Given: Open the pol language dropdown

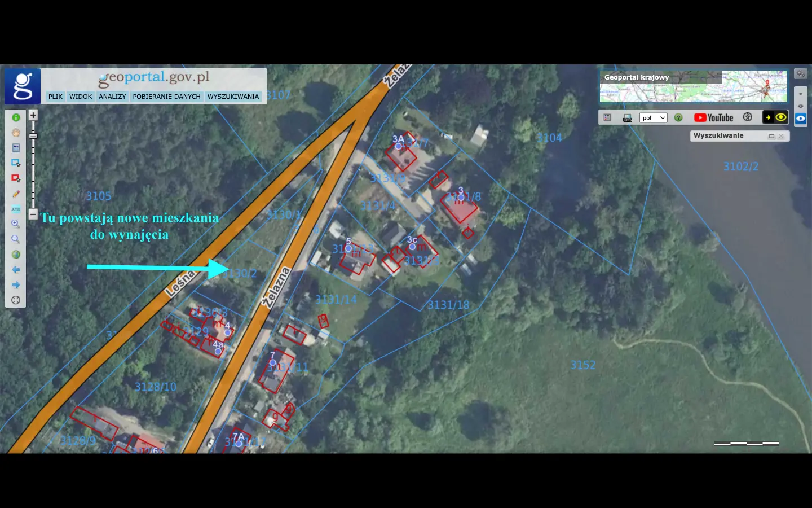Looking at the screenshot, I should (654, 118).
